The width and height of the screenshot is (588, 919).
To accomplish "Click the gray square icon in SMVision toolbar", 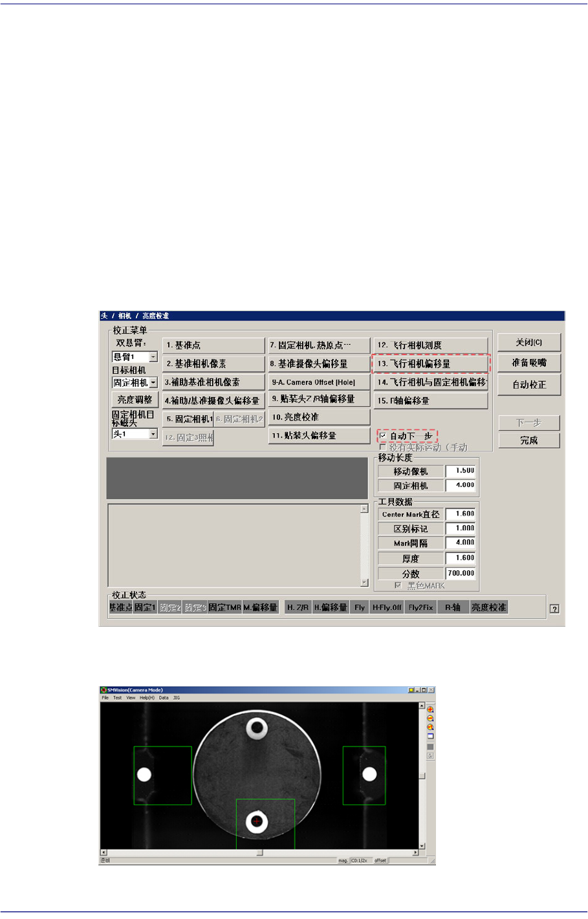I will point(430,747).
